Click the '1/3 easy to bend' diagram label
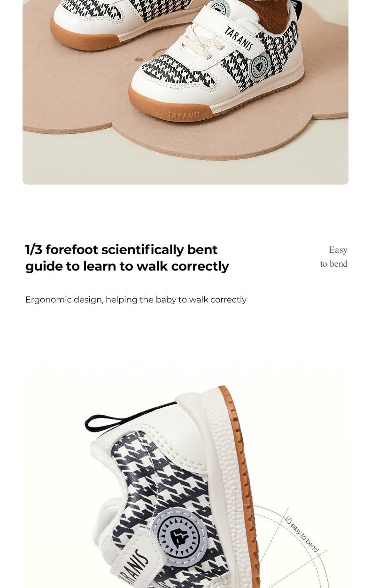This screenshot has width=371, height=588. pos(302,534)
